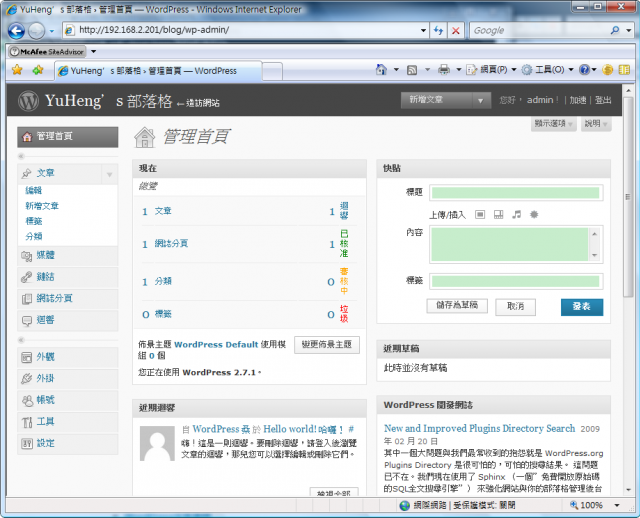The image size is (640, 518).
Task: Open the 媒體 media menu
Action: coord(68,256)
